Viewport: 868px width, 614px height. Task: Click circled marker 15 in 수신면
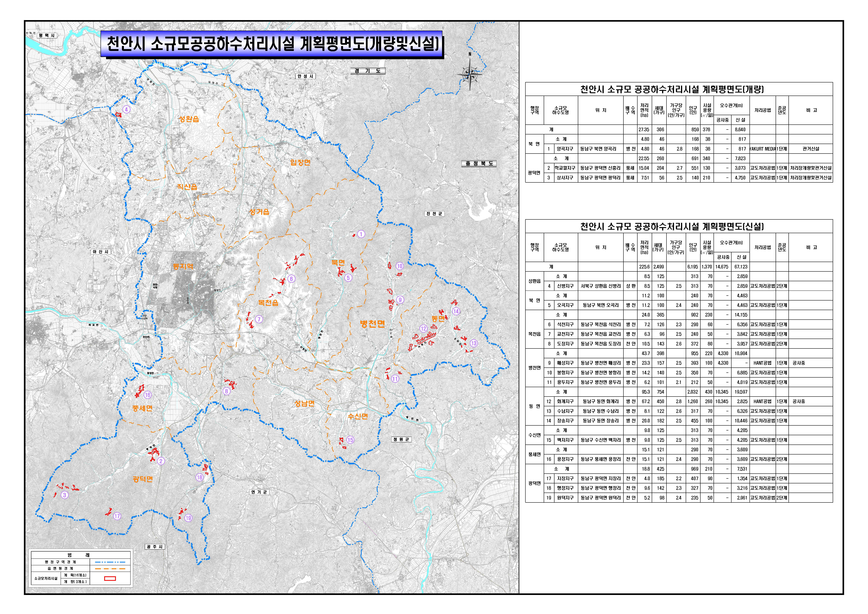tap(350, 440)
